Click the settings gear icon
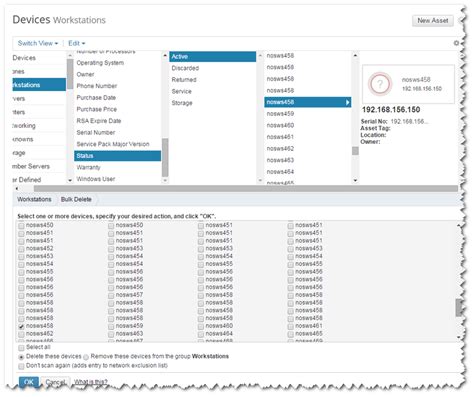Image resolution: width=474 pixels, height=397 pixels. [456, 43]
